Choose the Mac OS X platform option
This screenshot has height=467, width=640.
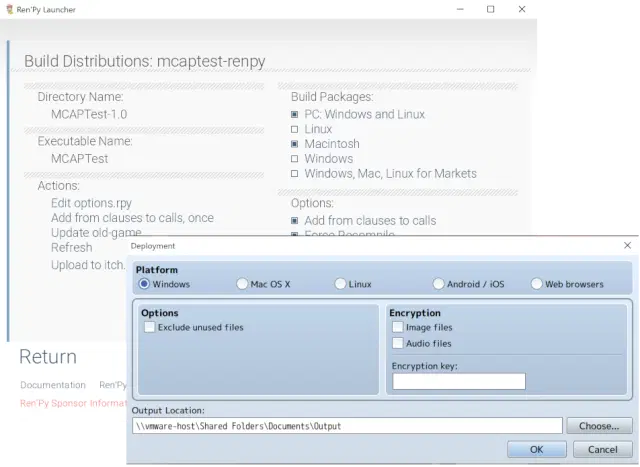coord(243,284)
